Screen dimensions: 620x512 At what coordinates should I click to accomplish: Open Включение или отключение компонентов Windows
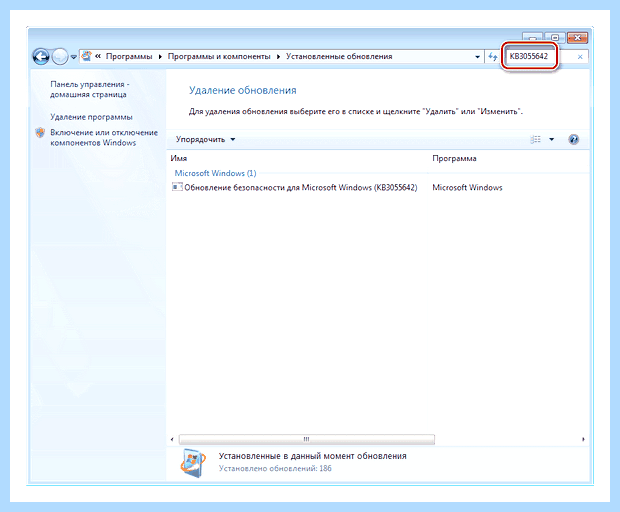[104, 138]
